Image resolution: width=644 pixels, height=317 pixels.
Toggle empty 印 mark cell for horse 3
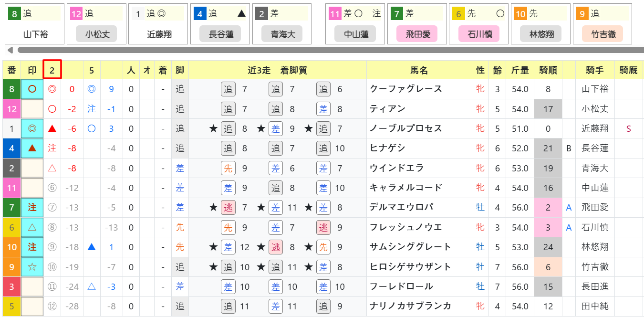coord(32,286)
